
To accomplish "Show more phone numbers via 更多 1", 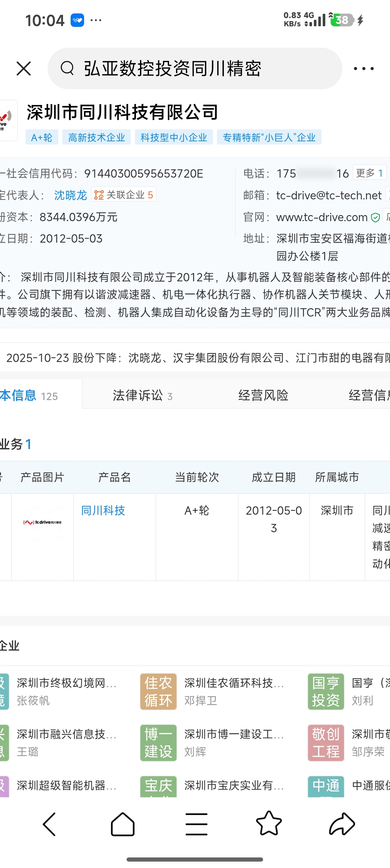I will click(370, 173).
